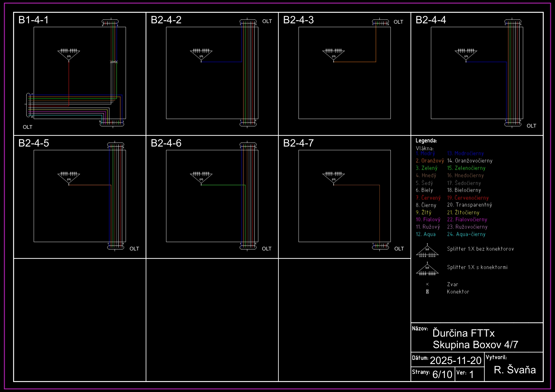Select the author name R. Švaňa
555x392 pixels.
515,370
